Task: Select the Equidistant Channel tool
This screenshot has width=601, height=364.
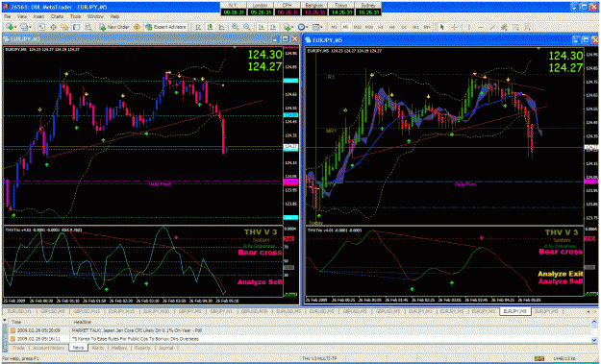Action: 504,27
